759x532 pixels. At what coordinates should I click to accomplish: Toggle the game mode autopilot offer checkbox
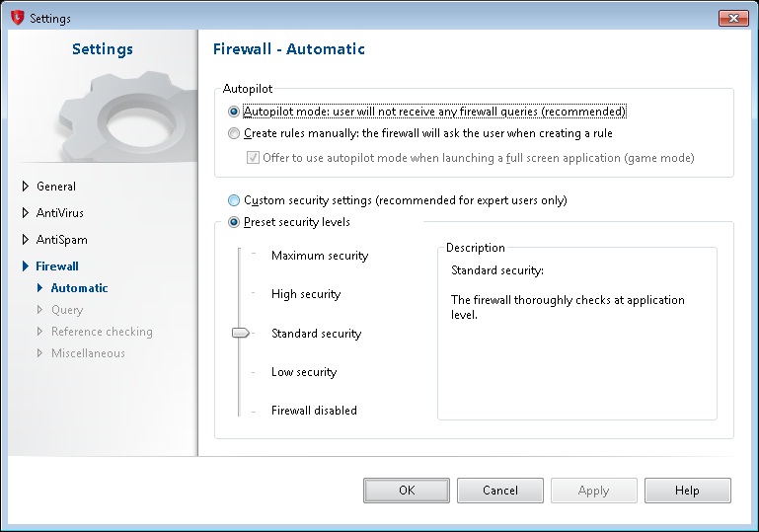254,158
